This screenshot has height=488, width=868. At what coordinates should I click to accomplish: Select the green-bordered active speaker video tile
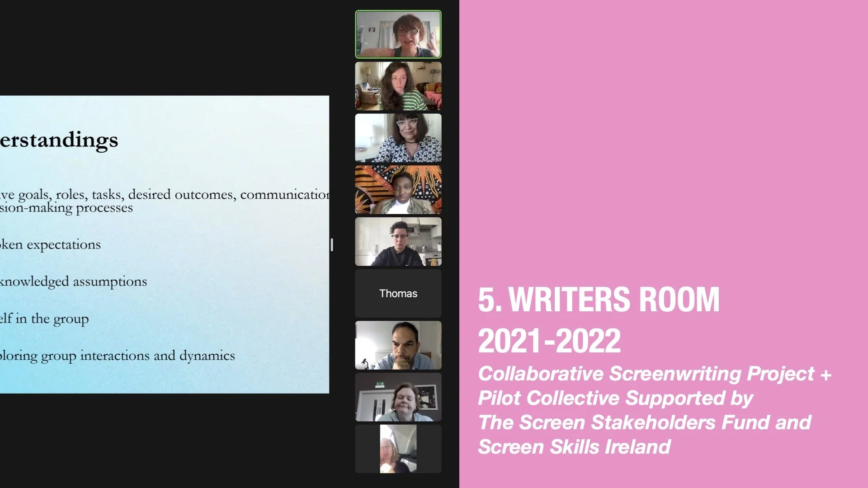(398, 34)
